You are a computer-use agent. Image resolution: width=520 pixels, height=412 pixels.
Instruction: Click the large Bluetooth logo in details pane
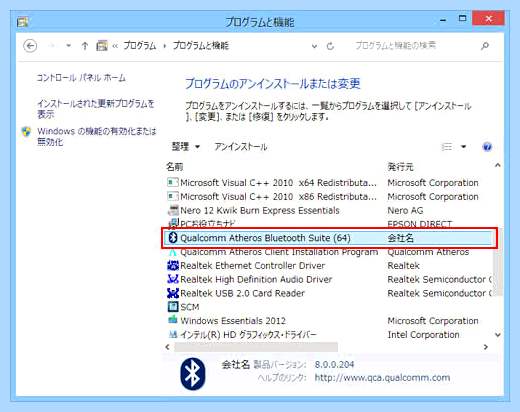click(193, 374)
